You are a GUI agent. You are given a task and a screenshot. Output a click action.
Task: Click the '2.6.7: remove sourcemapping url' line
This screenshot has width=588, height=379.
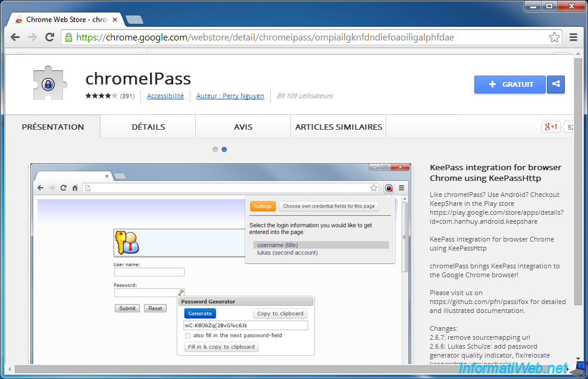(x=480, y=337)
